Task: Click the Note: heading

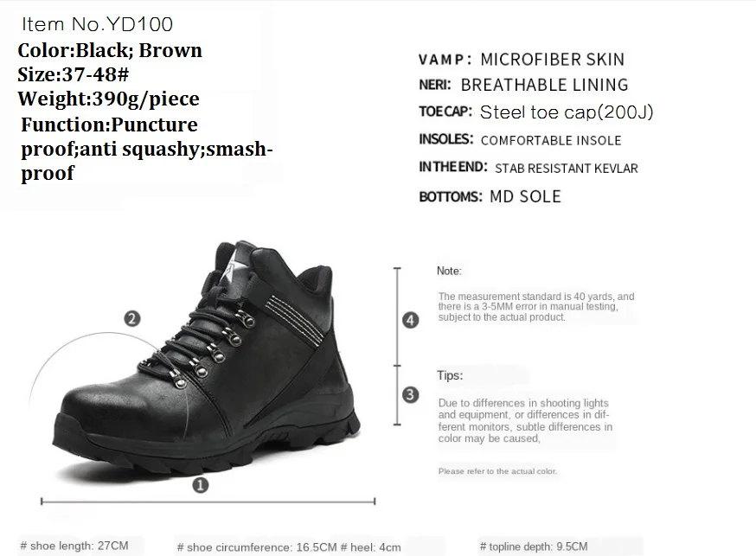Action: coord(449,271)
